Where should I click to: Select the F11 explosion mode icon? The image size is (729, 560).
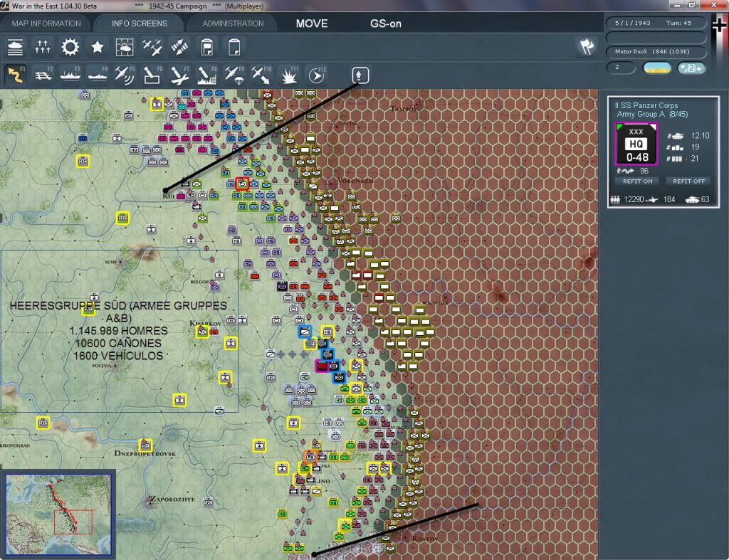click(x=289, y=75)
